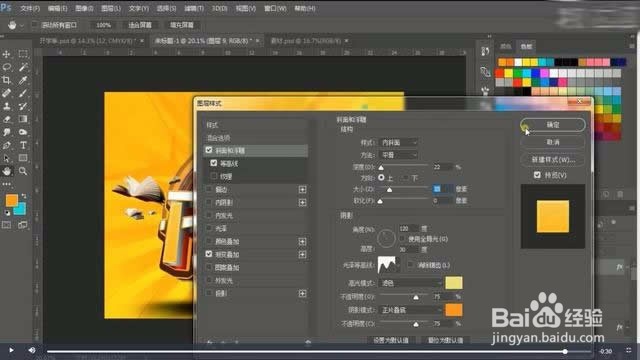
Task: Select the Path Selection tool
Action: pyautogui.click(x=7, y=158)
